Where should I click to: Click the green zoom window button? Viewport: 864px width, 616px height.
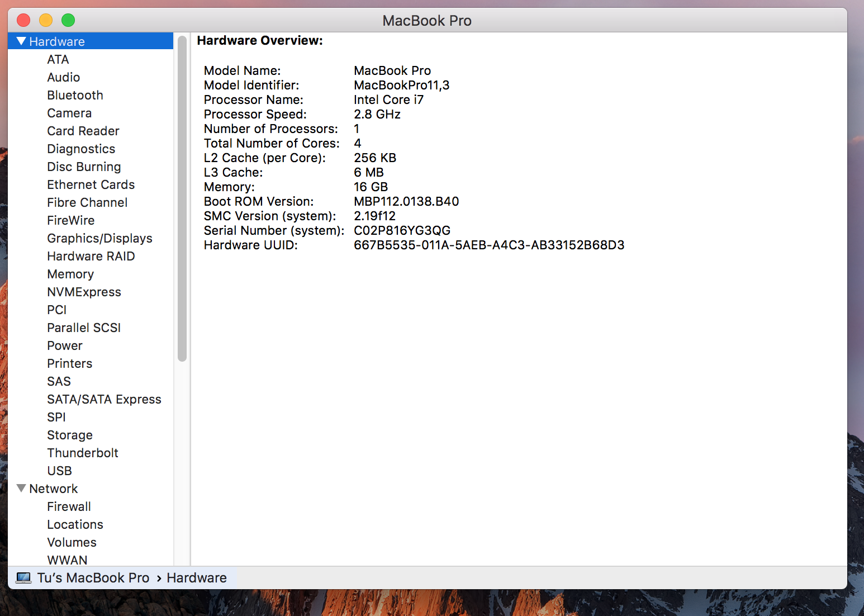(x=68, y=21)
